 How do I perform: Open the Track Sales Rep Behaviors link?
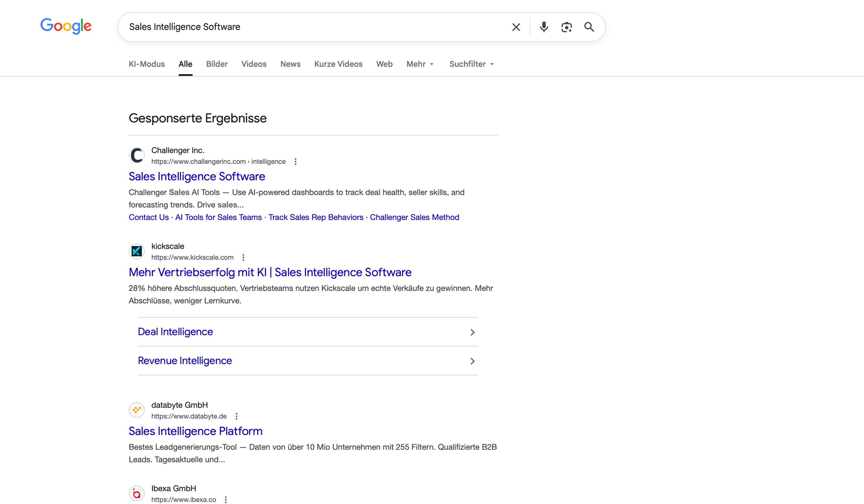point(316,217)
